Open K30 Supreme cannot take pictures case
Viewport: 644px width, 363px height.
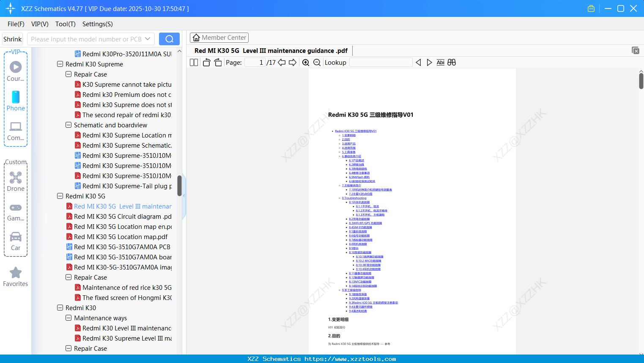pyautogui.click(x=123, y=85)
